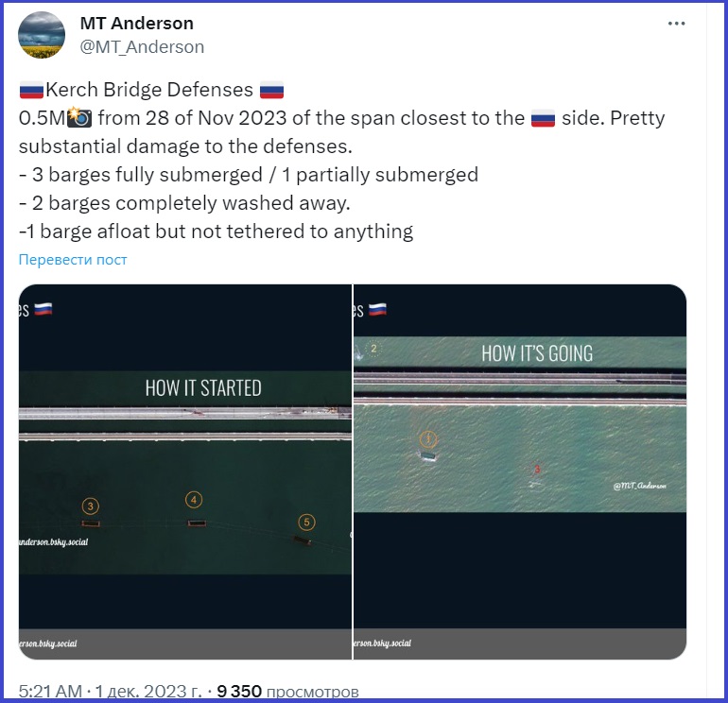
Task: Click barge marker number 3 on left image
Action: [91, 506]
